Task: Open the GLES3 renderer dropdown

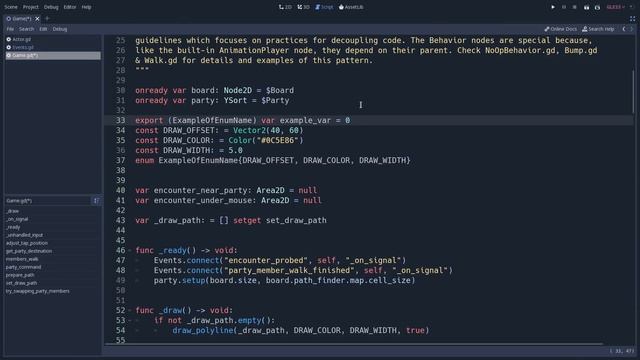Action: pos(616,7)
